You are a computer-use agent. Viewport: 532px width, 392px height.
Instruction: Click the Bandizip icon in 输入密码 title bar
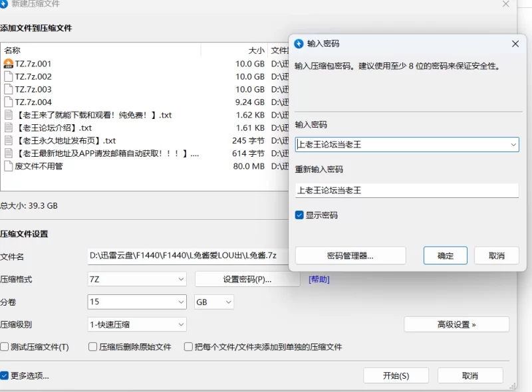click(x=299, y=44)
